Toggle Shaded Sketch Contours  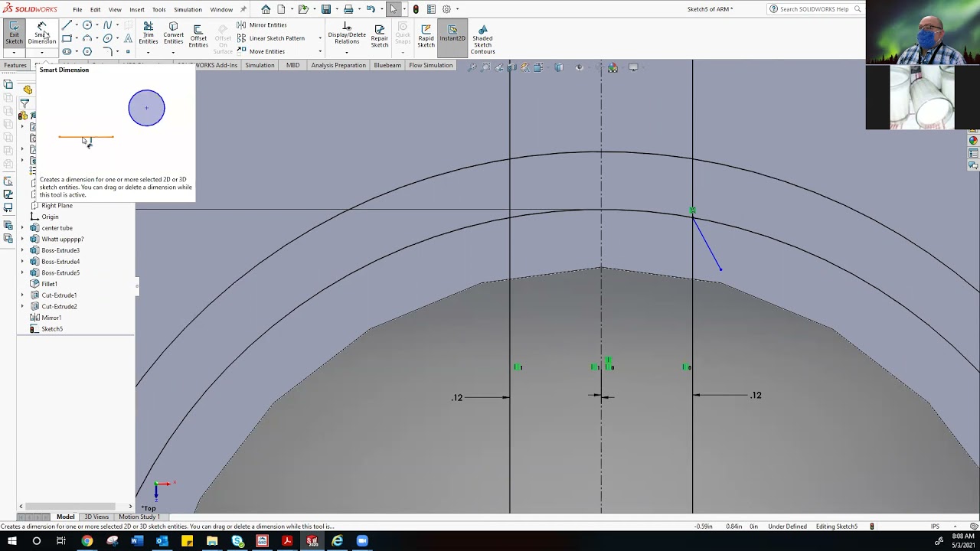(x=482, y=39)
